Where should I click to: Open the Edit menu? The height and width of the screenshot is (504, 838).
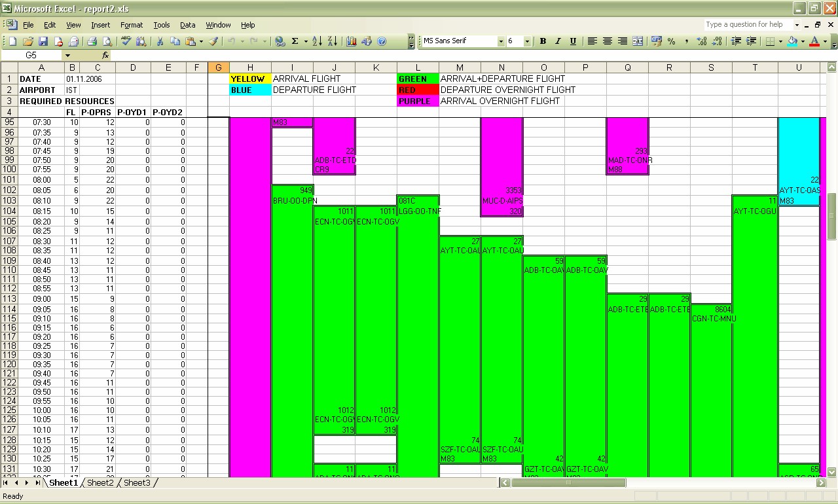pos(50,25)
